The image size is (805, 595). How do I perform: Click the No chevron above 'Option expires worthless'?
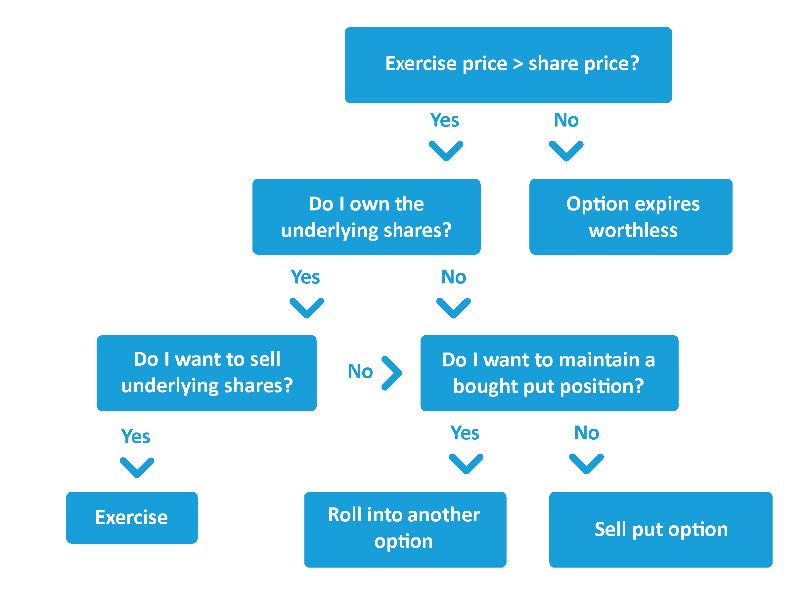coord(566,151)
